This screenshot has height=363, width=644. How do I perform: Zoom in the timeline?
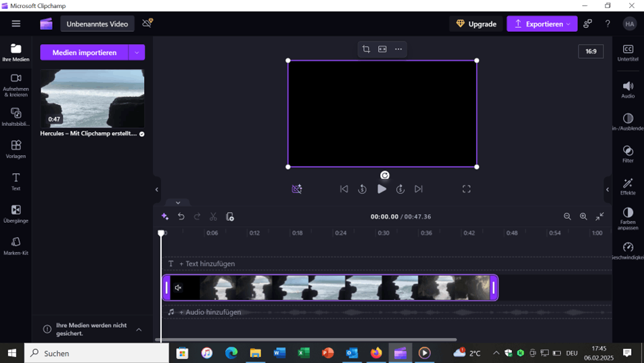click(583, 217)
